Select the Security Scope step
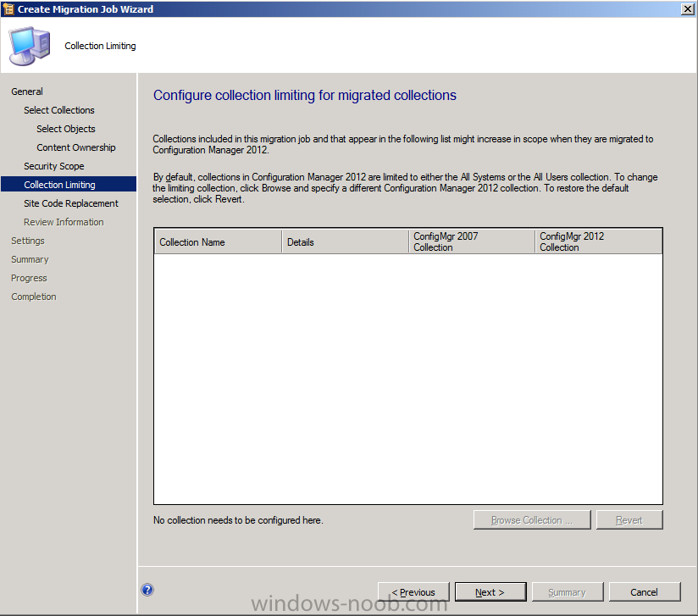 coord(54,166)
